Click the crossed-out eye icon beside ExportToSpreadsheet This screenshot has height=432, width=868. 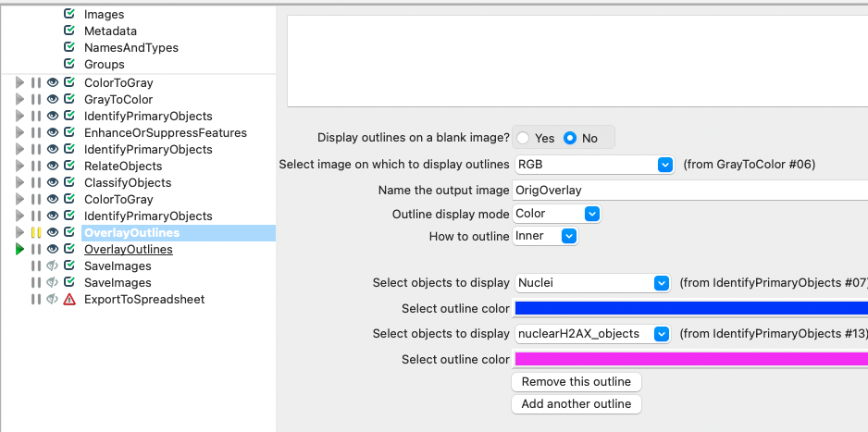(x=53, y=300)
